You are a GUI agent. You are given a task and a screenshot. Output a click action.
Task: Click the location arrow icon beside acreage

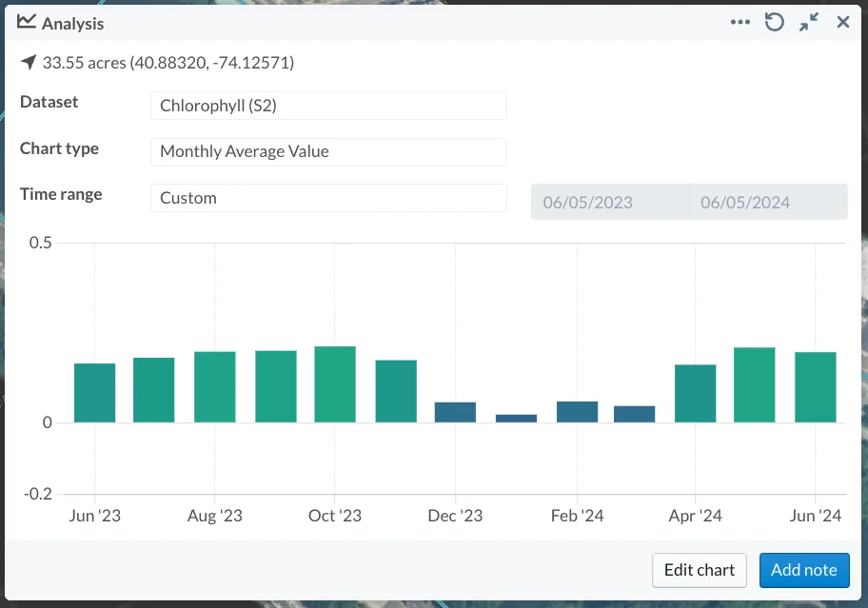pyautogui.click(x=29, y=62)
